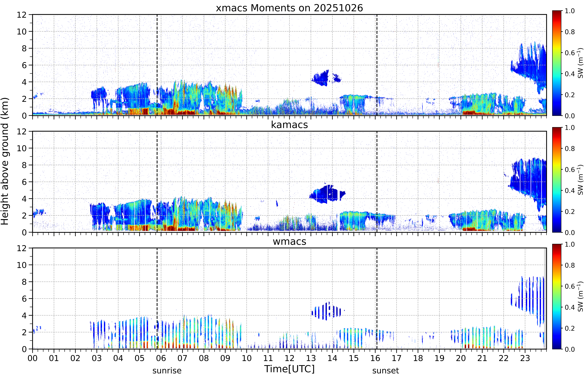Click the "sunset" label below the axis
This screenshot has width=588, height=379.
click(x=386, y=371)
